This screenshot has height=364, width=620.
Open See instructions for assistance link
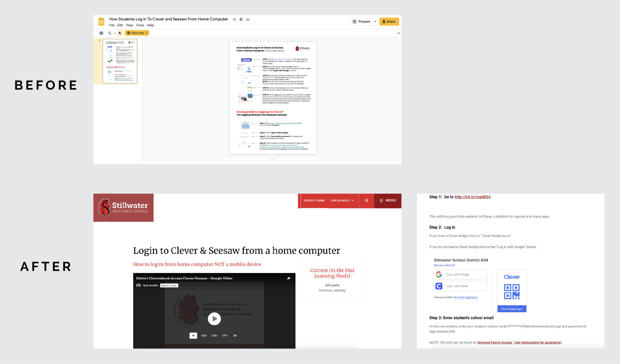point(538,343)
